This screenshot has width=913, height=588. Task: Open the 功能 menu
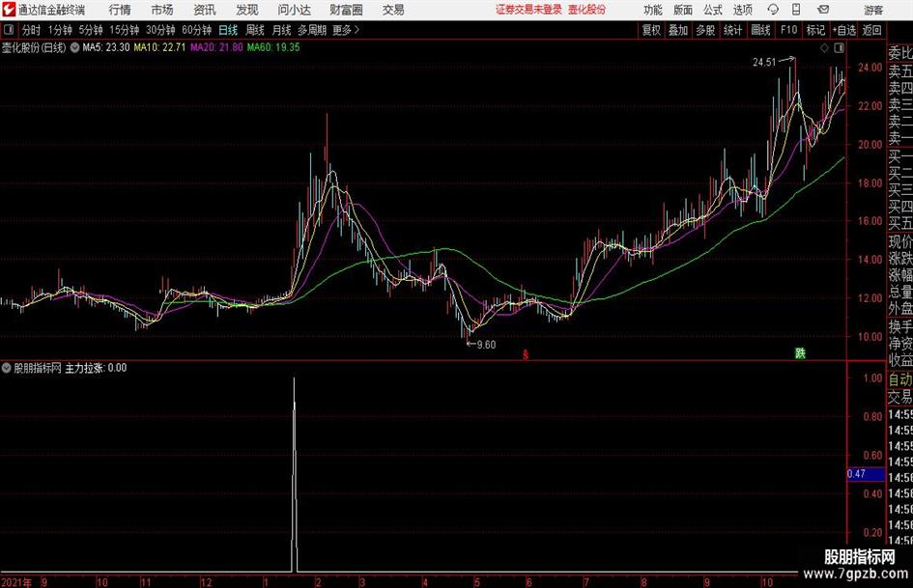tap(653, 10)
